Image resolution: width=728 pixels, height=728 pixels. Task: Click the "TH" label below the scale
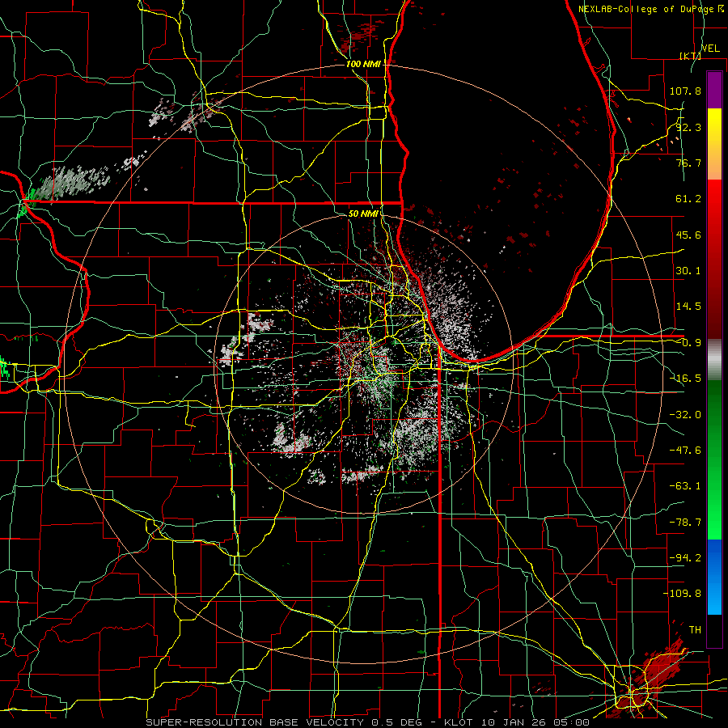pyautogui.click(x=695, y=630)
